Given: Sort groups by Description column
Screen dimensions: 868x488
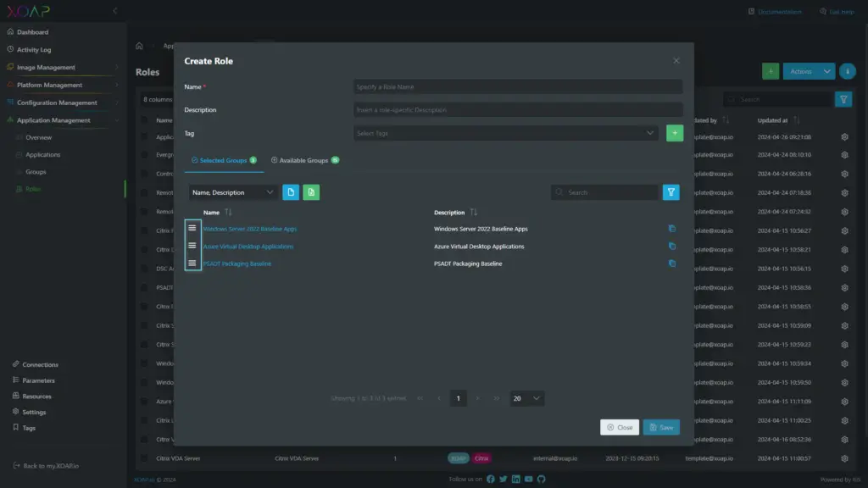Looking at the screenshot, I should pos(473,213).
